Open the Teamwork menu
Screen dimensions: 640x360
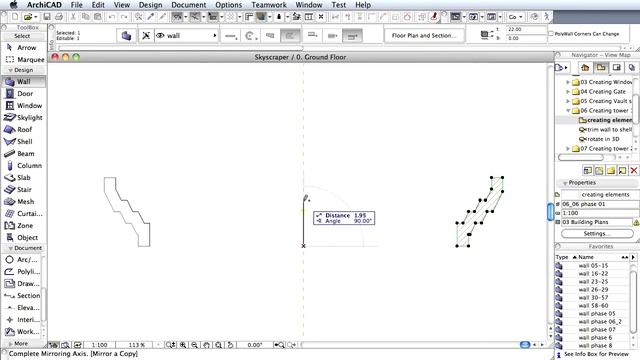[269, 5]
